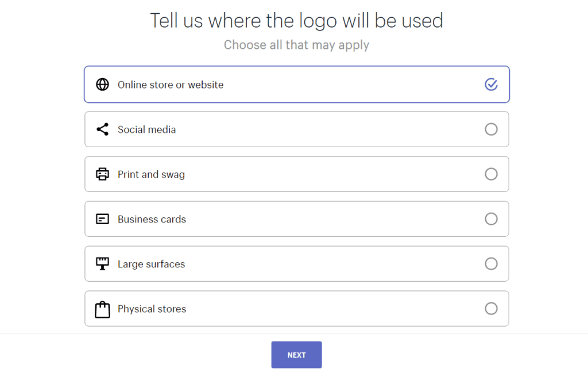Image resolution: width=588 pixels, height=376 pixels.
Task: Click the Online store or website label
Action: 171,85
